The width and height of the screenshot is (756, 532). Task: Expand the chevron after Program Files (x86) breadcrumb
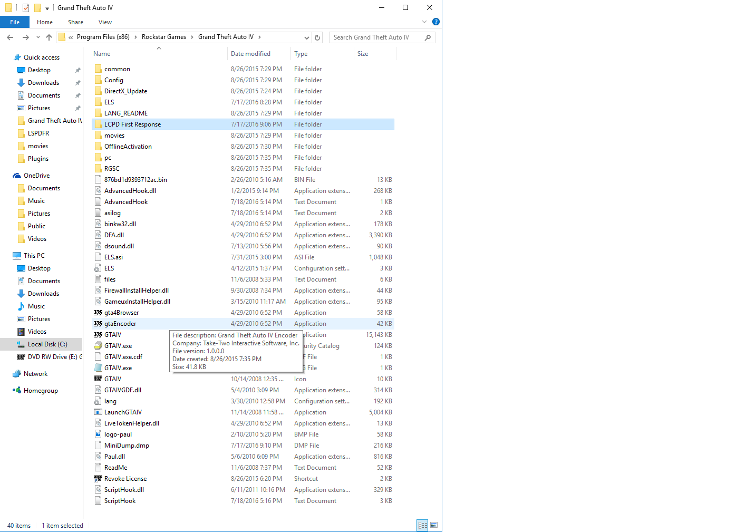coord(135,37)
